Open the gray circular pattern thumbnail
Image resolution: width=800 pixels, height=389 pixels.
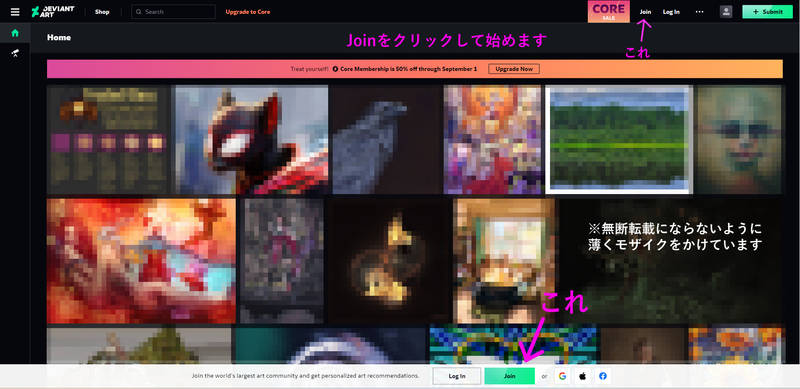coord(282,261)
